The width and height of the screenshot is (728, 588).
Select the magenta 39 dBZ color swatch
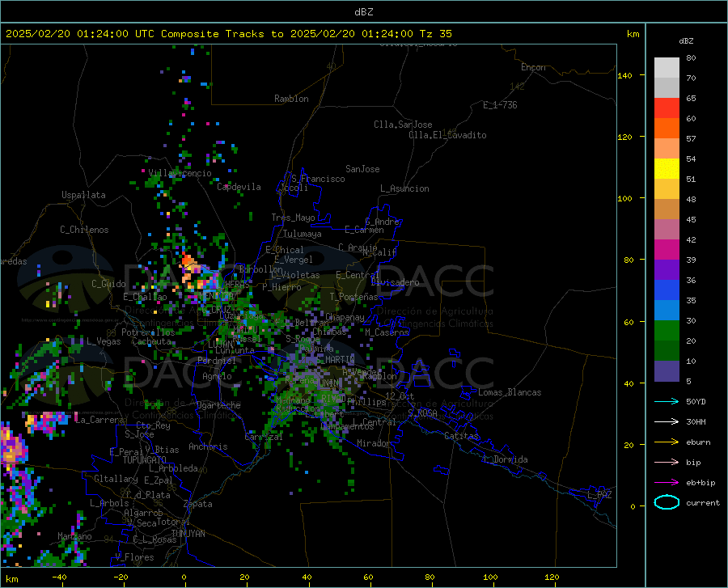point(667,250)
